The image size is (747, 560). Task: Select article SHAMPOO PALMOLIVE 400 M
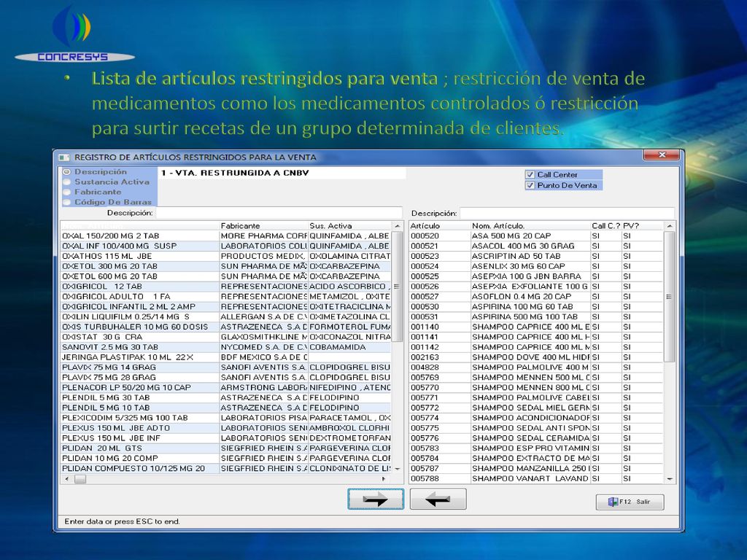536,367
